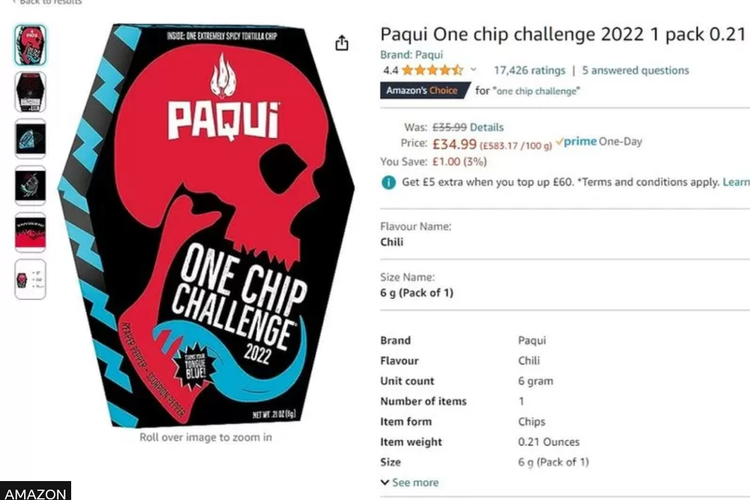Click the share icon beside product image
The height and width of the screenshot is (500, 750).
[x=342, y=43]
